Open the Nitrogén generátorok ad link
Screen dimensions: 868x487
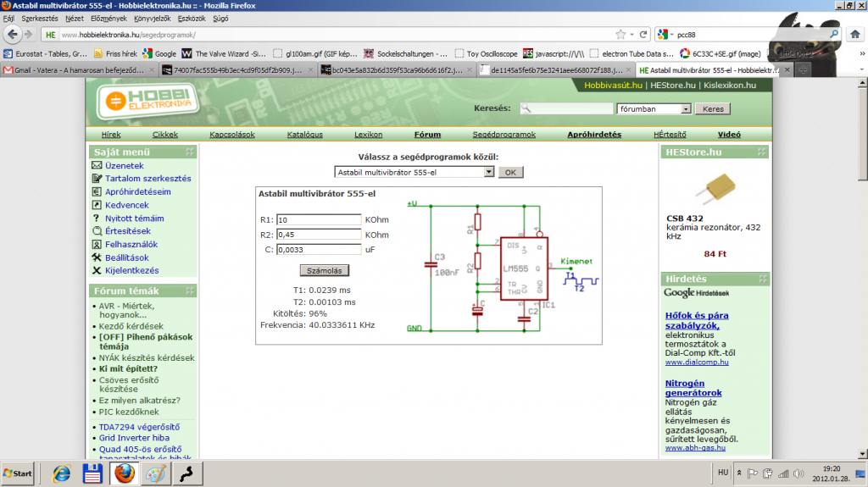tap(693, 388)
